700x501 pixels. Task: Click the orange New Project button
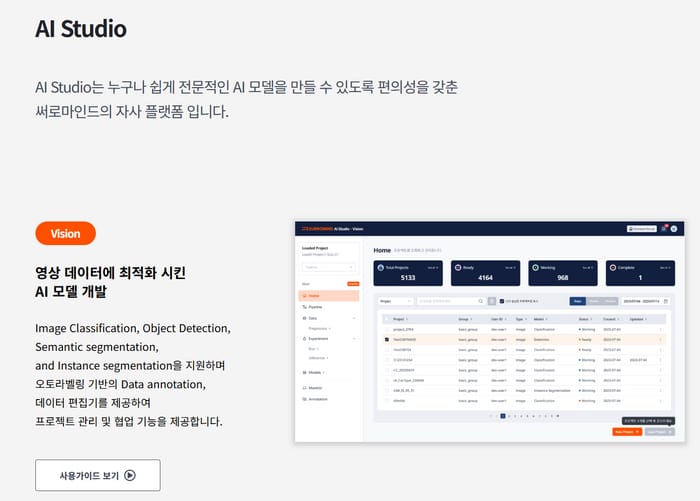pos(626,431)
